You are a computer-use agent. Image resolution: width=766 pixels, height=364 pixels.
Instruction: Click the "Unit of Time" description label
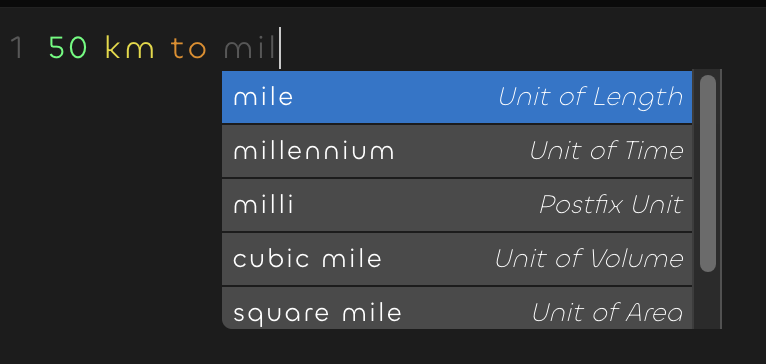click(x=606, y=150)
